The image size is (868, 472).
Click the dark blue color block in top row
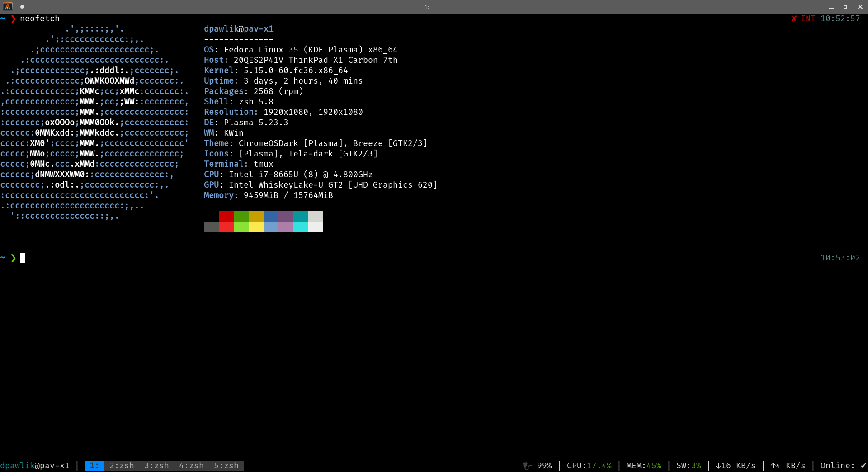(271, 216)
